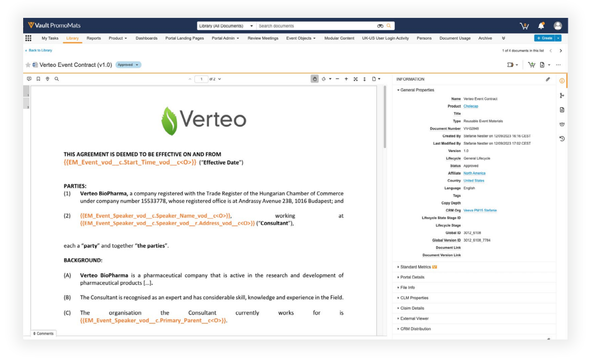Viewport: 593px width, 364px height.
Task: Add annotation comment tool in viewer
Action: point(29,79)
